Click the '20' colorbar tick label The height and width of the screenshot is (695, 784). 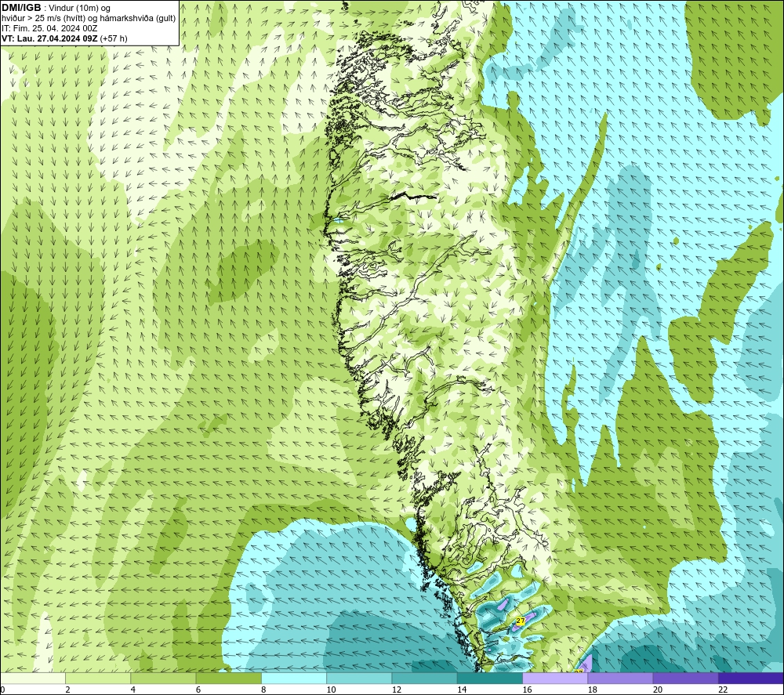pos(658,690)
